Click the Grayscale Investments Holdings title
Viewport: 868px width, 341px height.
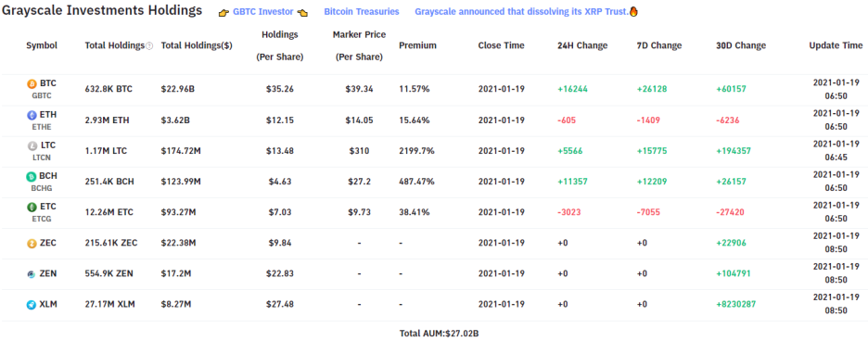[x=102, y=11]
